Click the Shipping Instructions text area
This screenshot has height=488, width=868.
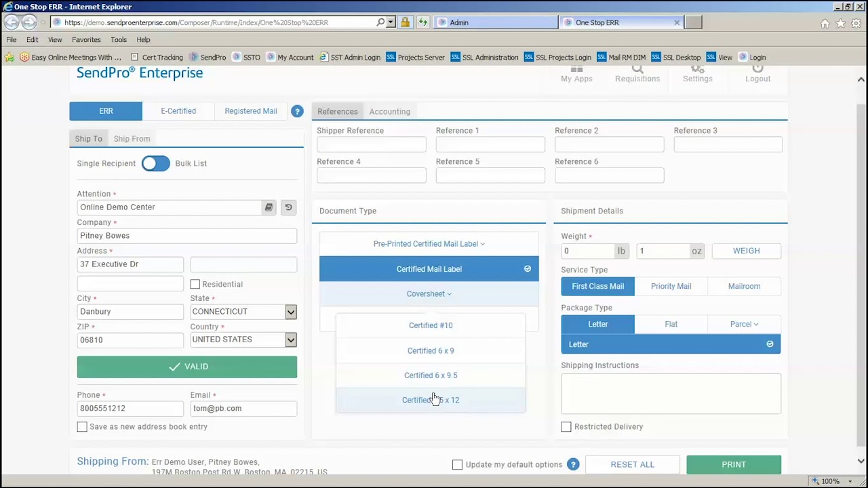(x=671, y=393)
